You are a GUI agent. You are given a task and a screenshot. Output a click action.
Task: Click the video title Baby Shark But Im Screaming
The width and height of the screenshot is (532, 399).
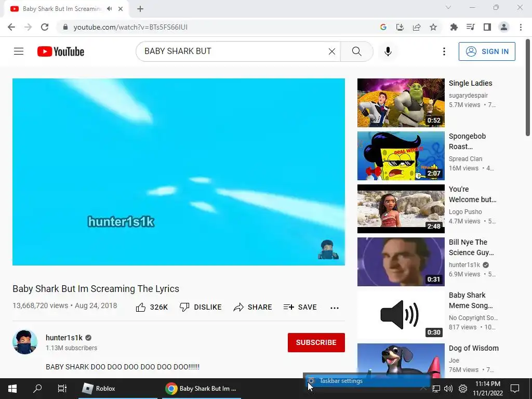pyautogui.click(x=96, y=289)
